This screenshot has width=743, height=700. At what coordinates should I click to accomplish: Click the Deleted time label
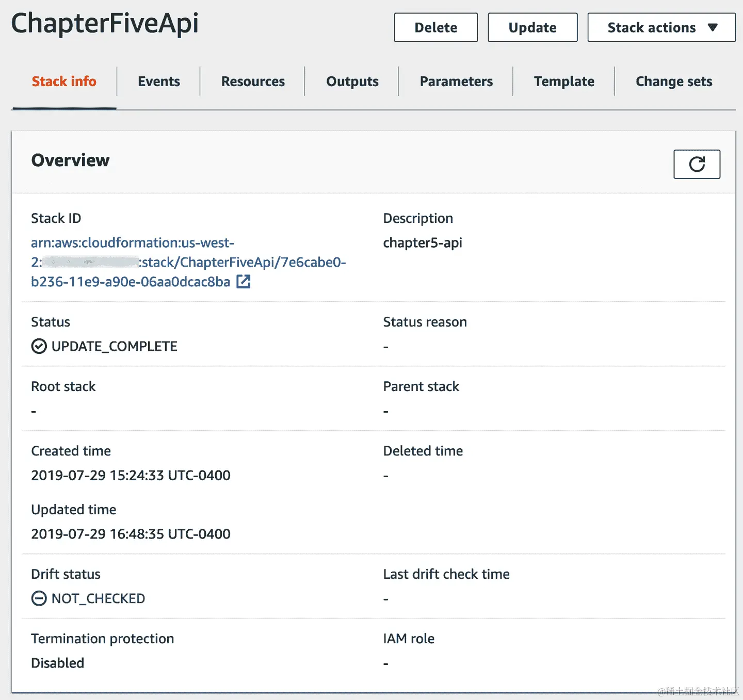pos(423,451)
